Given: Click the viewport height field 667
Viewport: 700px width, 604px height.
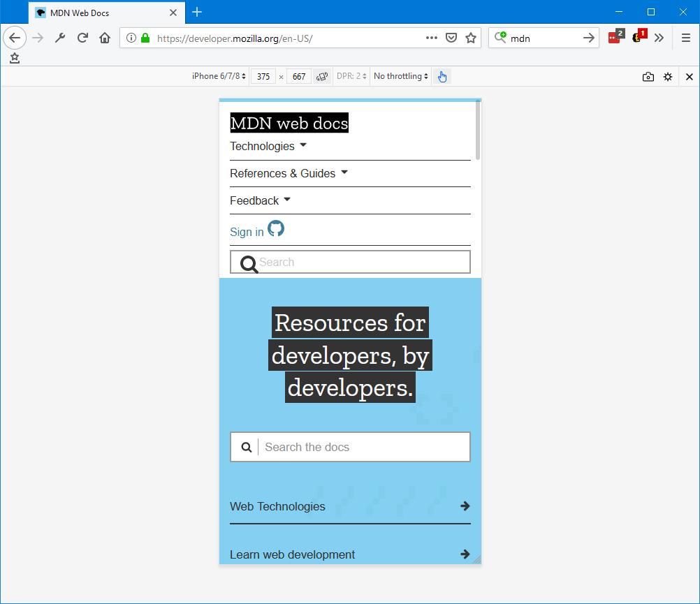Looking at the screenshot, I should tap(299, 77).
